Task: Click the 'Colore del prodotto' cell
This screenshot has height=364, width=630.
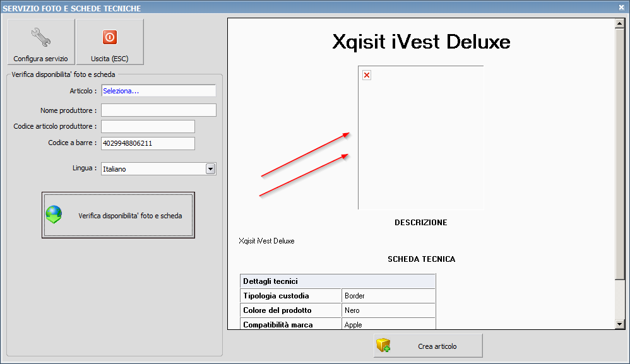Action: point(291,310)
